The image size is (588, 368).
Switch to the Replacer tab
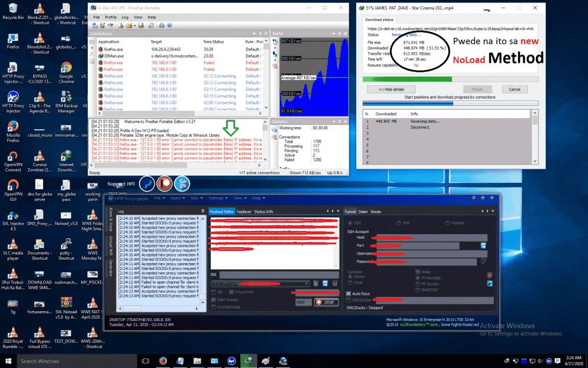pyautogui.click(x=244, y=212)
